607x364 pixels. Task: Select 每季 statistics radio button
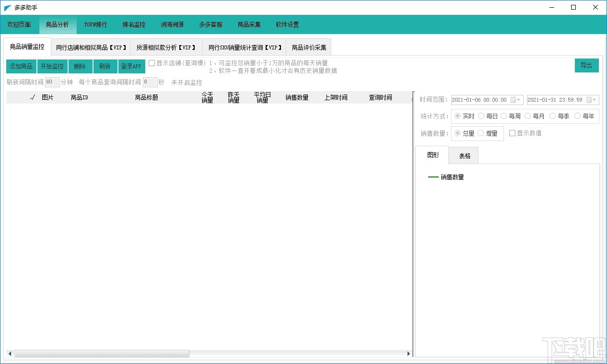coord(552,116)
